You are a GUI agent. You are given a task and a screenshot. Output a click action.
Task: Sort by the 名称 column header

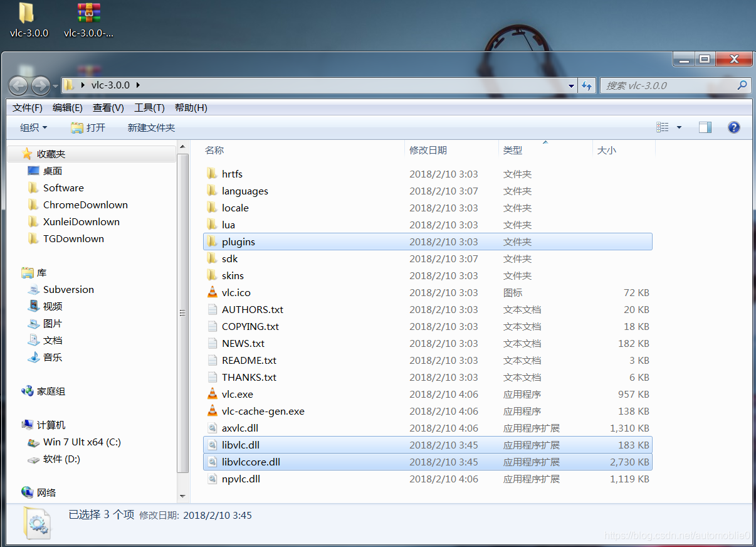tap(214, 150)
